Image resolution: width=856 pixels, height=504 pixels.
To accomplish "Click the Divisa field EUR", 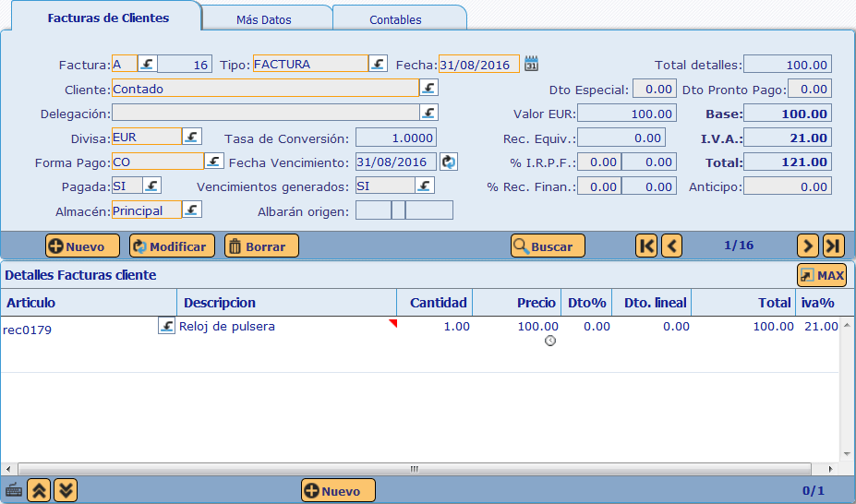I will (x=147, y=137).
